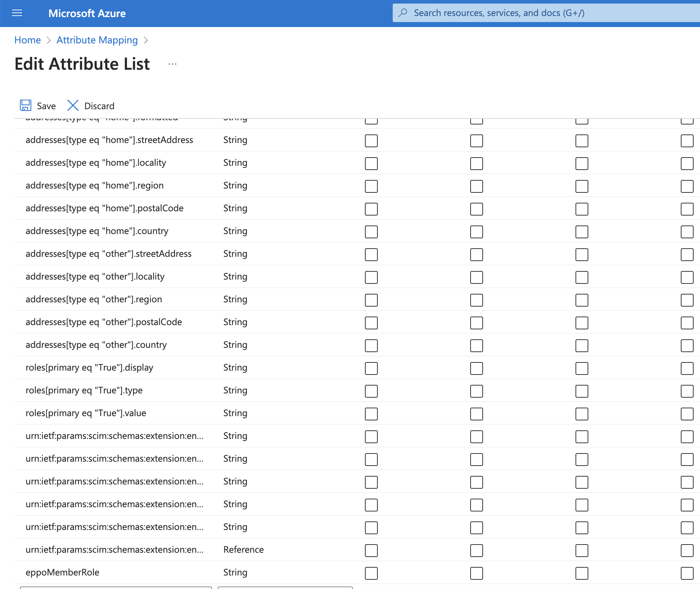Go to Home breadcrumb
This screenshot has width=700, height=589.
tap(28, 40)
